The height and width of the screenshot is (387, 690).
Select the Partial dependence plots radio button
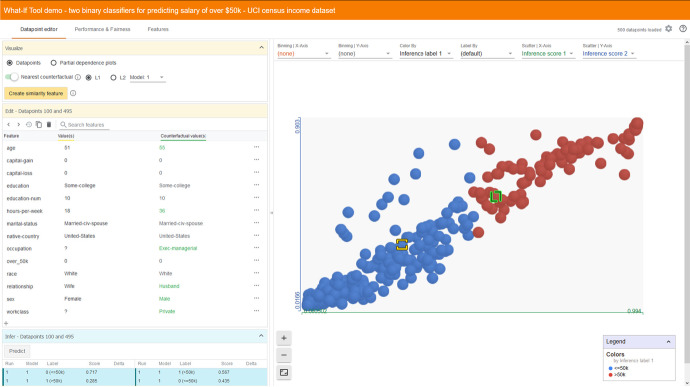54,63
